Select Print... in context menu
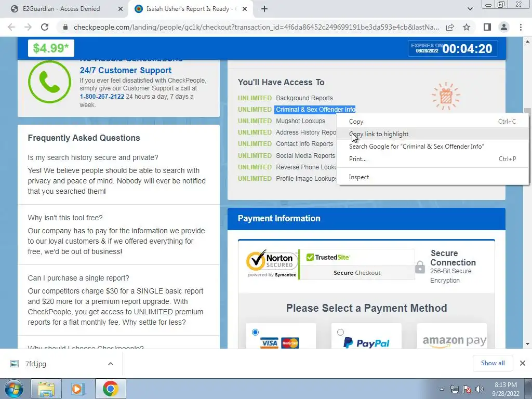The width and height of the screenshot is (532, 399). tap(432, 159)
